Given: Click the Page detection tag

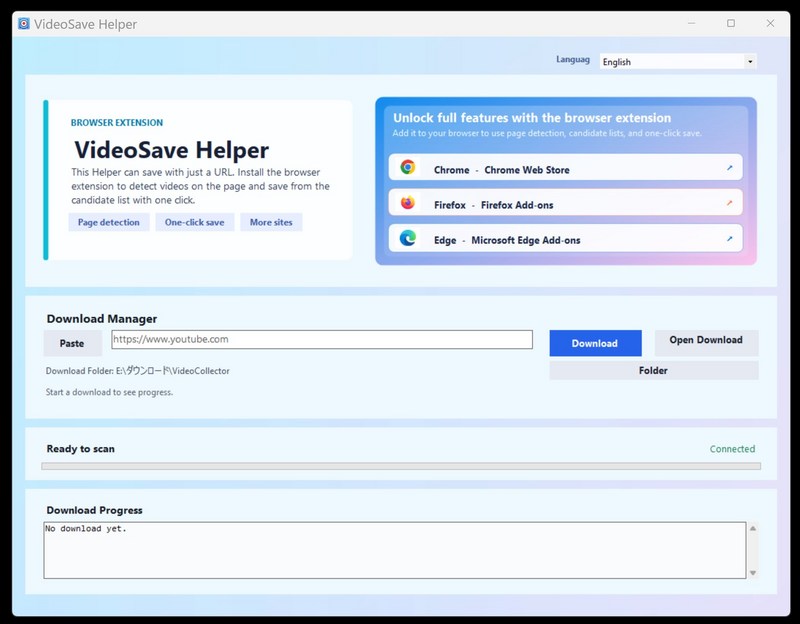Looking at the screenshot, I should click(109, 222).
